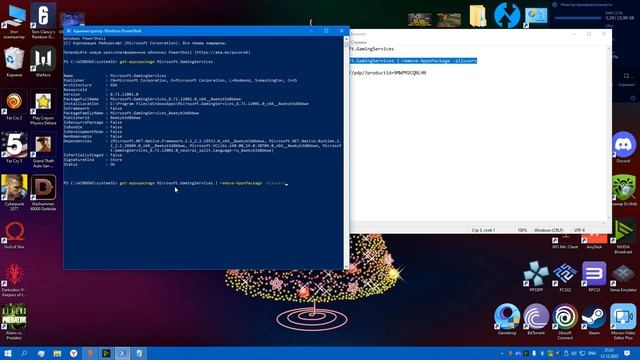
Task: Switch to PowerShell taskbar button
Action: click(x=122, y=353)
